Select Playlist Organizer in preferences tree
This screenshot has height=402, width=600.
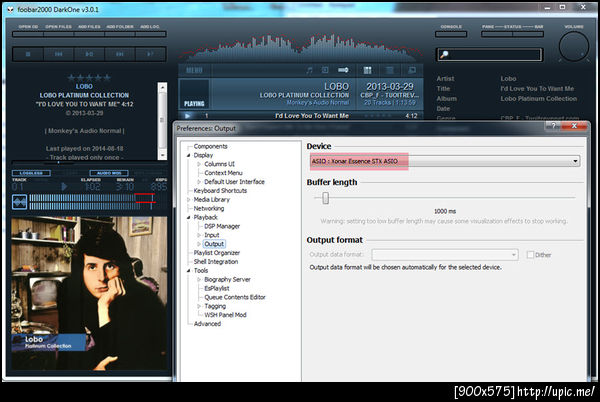point(217,253)
